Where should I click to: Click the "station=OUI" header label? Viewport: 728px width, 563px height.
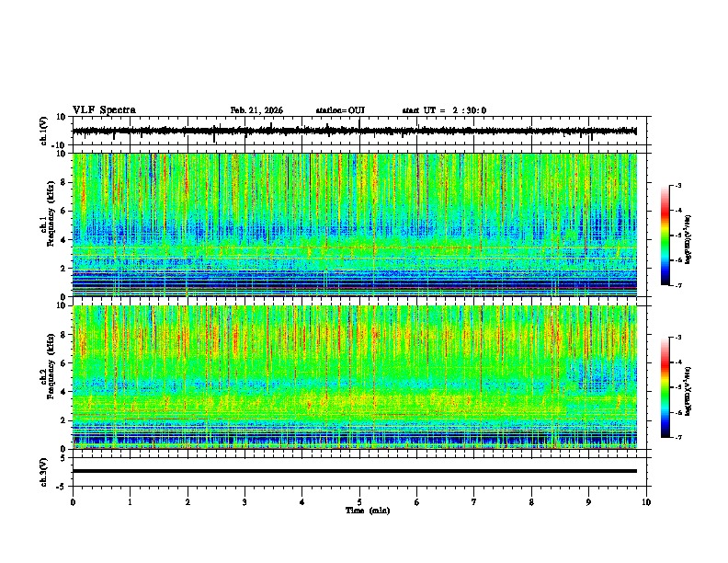tap(340, 110)
